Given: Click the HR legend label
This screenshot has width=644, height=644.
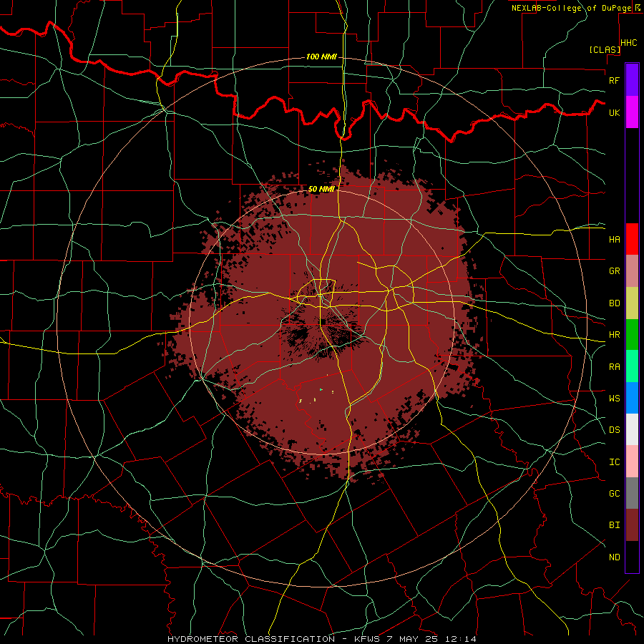Looking at the screenshot, I should [614, 335].
